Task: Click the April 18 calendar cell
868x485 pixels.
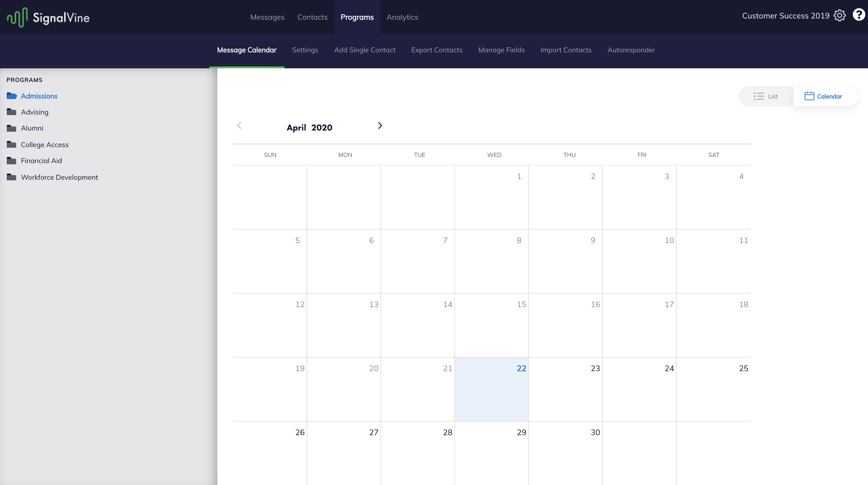Action: click(x=713, y=325)
